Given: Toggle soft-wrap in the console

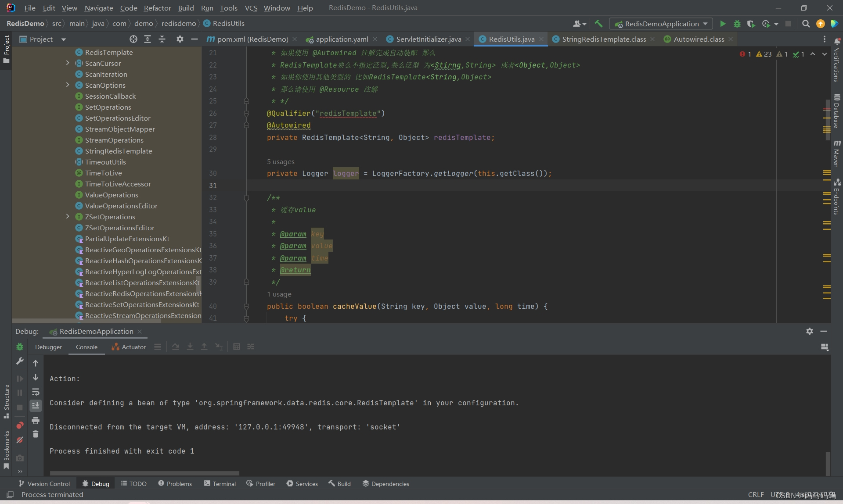Looking at the screenshot, I should coord(36,392).
